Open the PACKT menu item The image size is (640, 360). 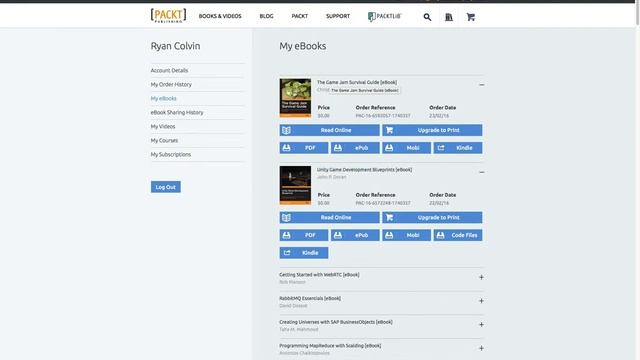pos(300,16)
